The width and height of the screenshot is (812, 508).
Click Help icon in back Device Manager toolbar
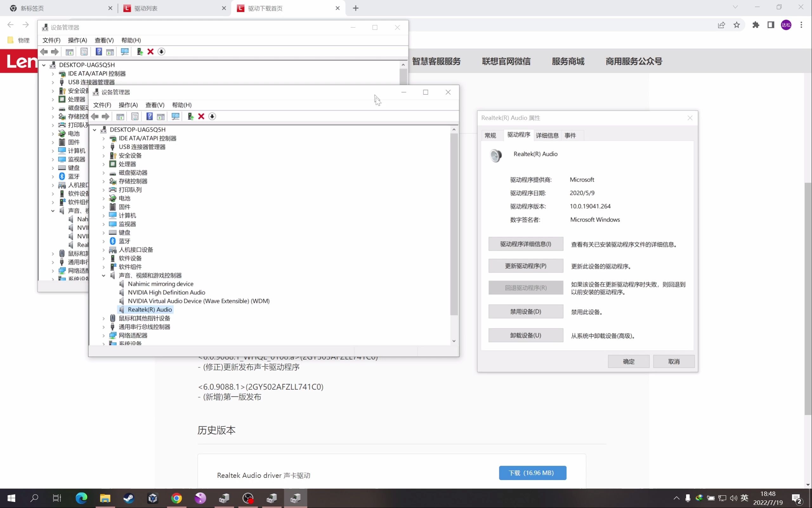(99, 52)
